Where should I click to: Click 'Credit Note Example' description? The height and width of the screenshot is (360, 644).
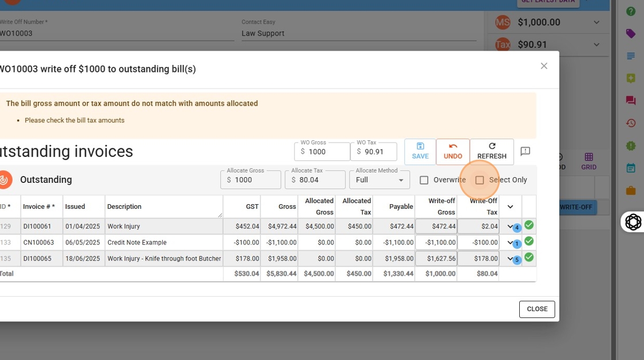[137, 243]
